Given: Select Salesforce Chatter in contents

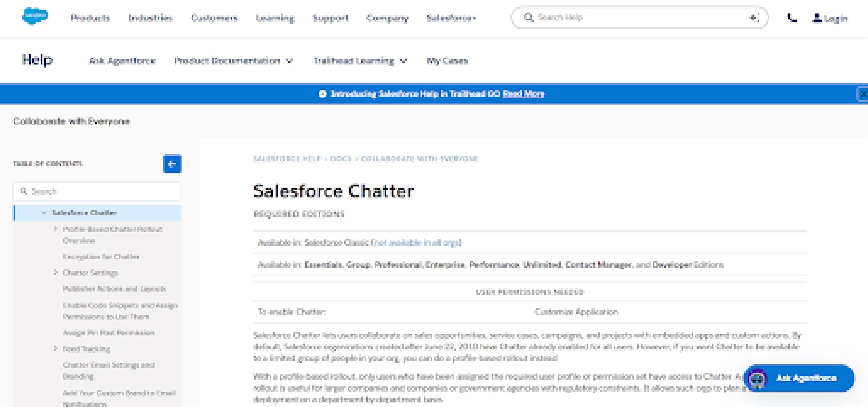Looking at the screenshot, I should coord(84,213).
